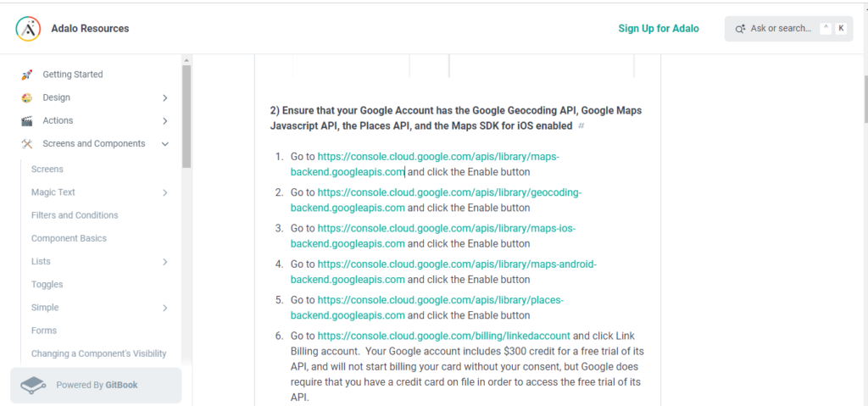Click the Powered By GitBook button
Image resolution: width=868 pixels, height=406 pixels.
pos(96,385)
